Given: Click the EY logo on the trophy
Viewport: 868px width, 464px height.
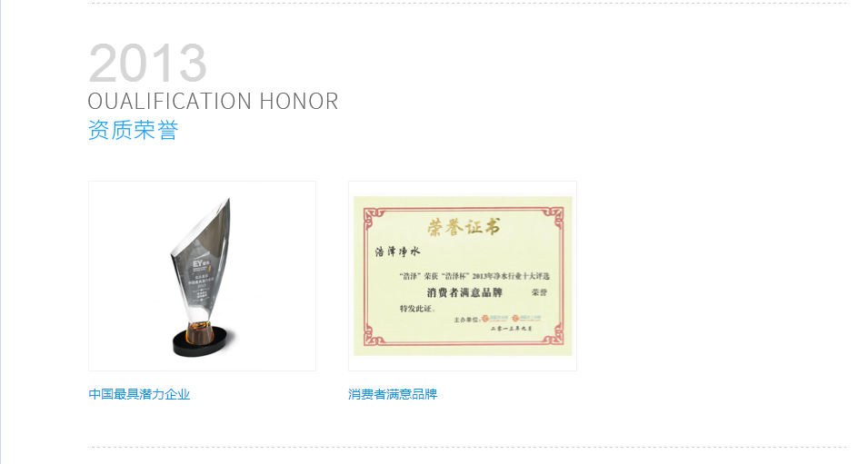Looking at the screenshot, I should [x=199, y=264].
